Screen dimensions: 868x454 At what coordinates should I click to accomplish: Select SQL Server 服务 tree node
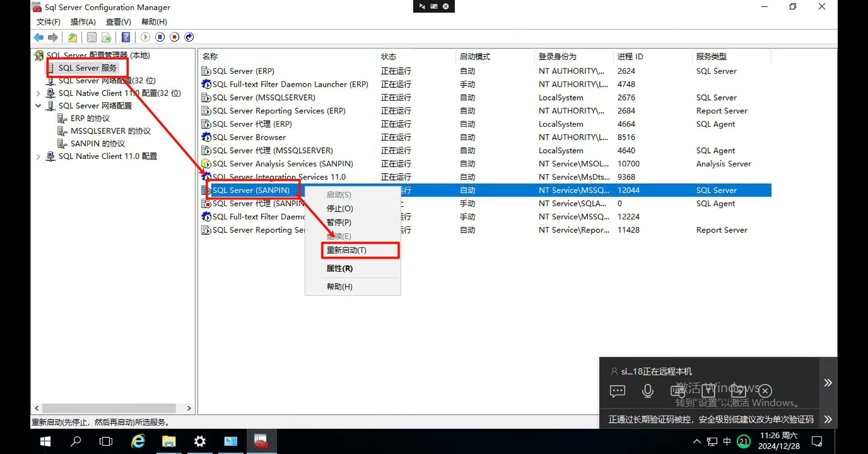pos(87,68)
